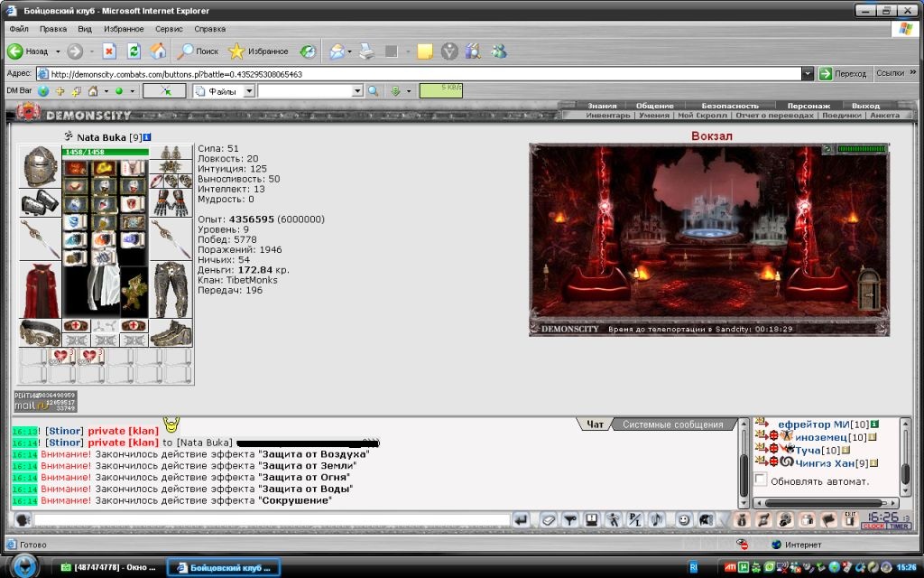Open the Поиск search pane
The image size is (924, 578).
point(199,51)
